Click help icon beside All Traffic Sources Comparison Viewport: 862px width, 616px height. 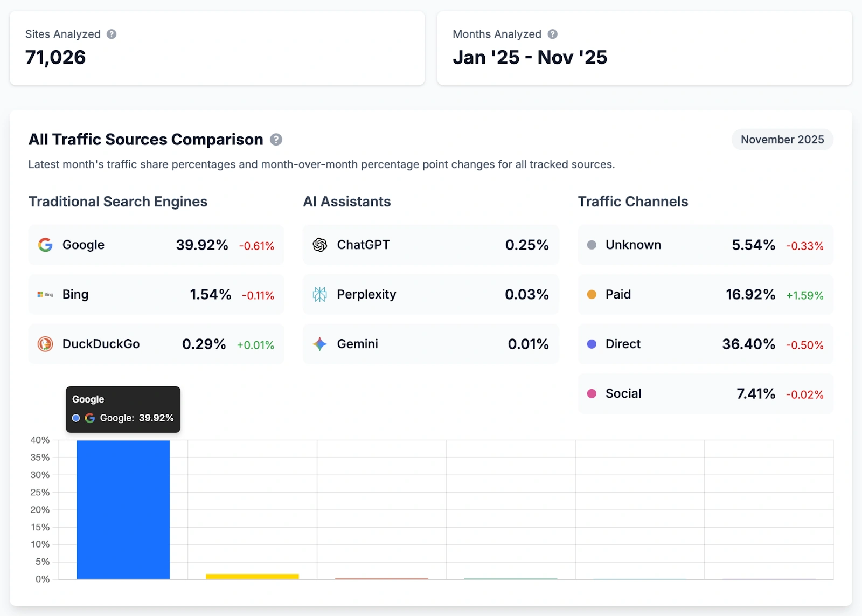[x=276, y=140]
